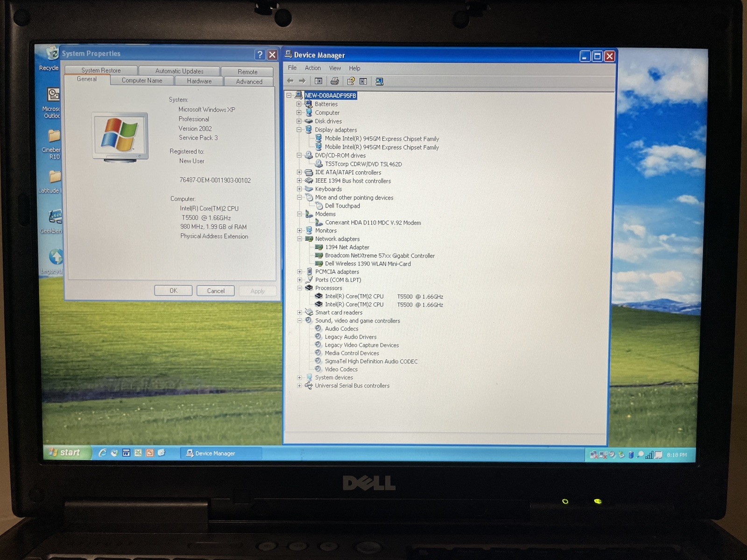This screenshot has width=747, height=560.
Task: Open the View menu in Device Manager
Action: 335,68
